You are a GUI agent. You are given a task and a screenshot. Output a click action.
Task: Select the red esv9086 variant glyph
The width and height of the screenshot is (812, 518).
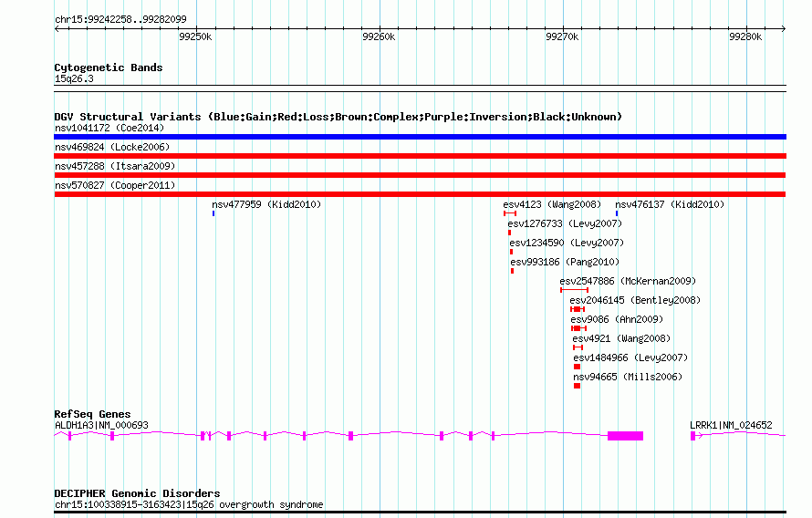[x=579, y=328]
